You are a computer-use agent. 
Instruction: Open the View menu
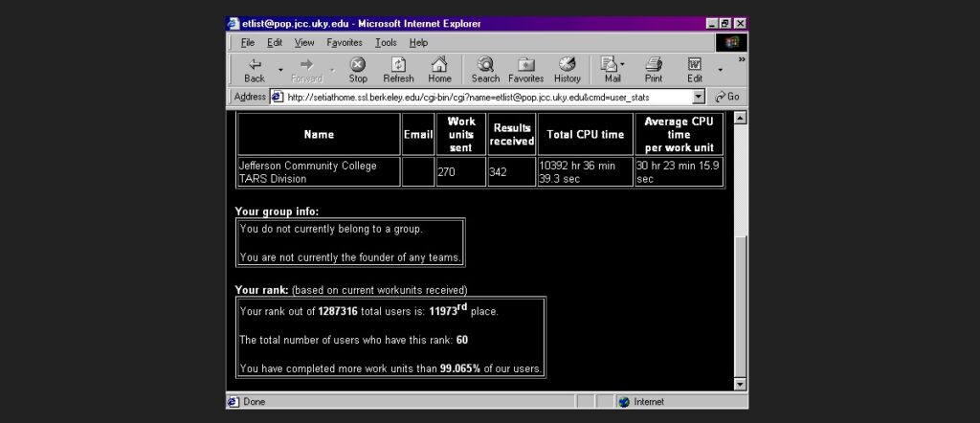[x=304, y=42]
